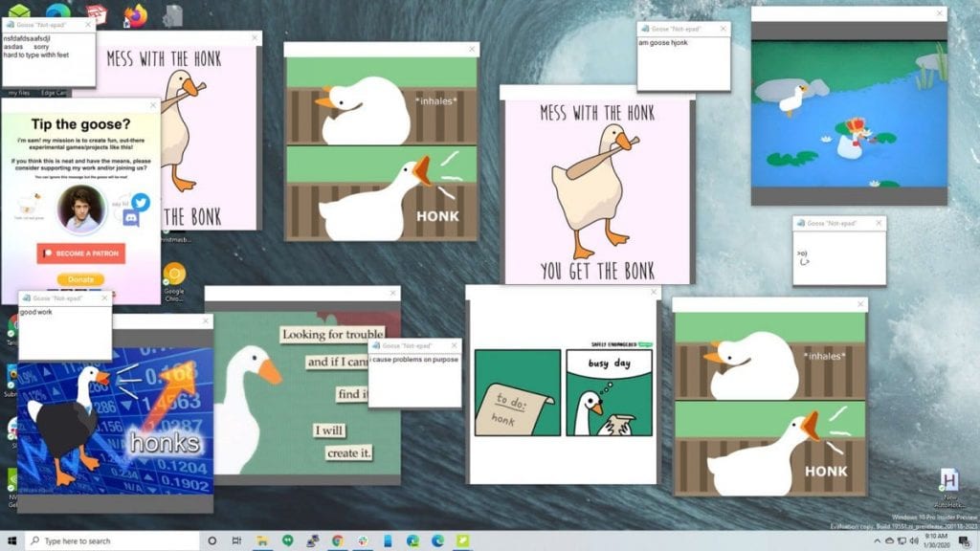Show hidden system tray icons

(877, 541)
